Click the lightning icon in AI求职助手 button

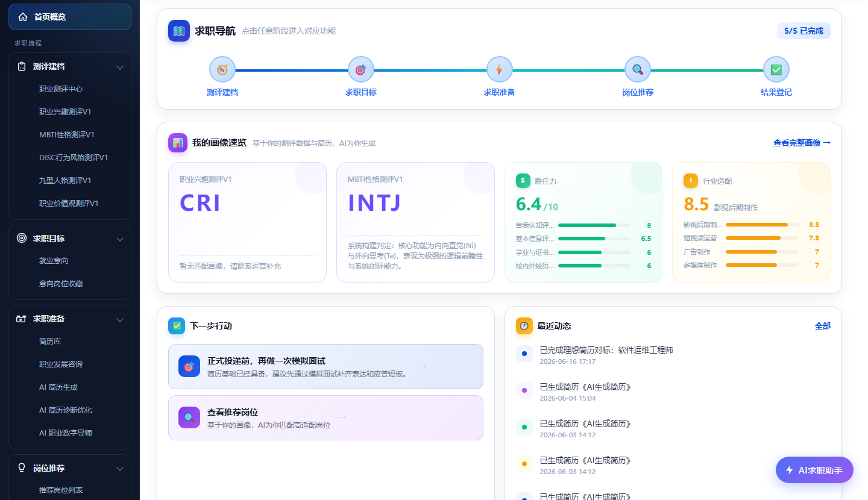pyautogui.click(x=789, y=470)
